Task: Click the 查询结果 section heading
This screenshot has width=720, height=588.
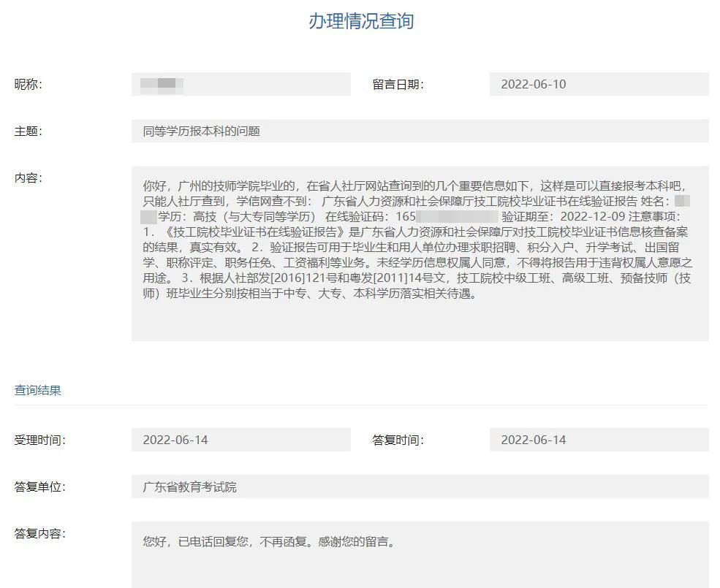Action: click(x=38, y=390)
